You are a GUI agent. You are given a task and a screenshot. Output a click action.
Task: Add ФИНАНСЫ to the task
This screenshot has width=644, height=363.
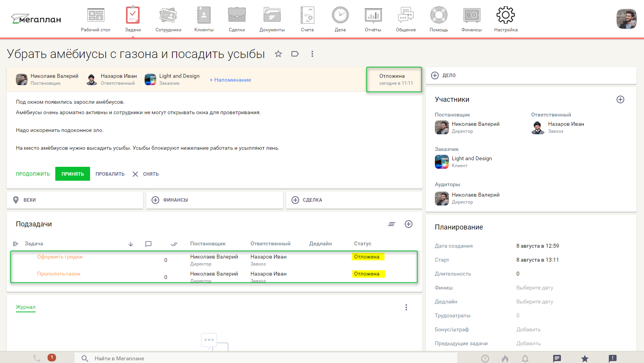[215, 200]
